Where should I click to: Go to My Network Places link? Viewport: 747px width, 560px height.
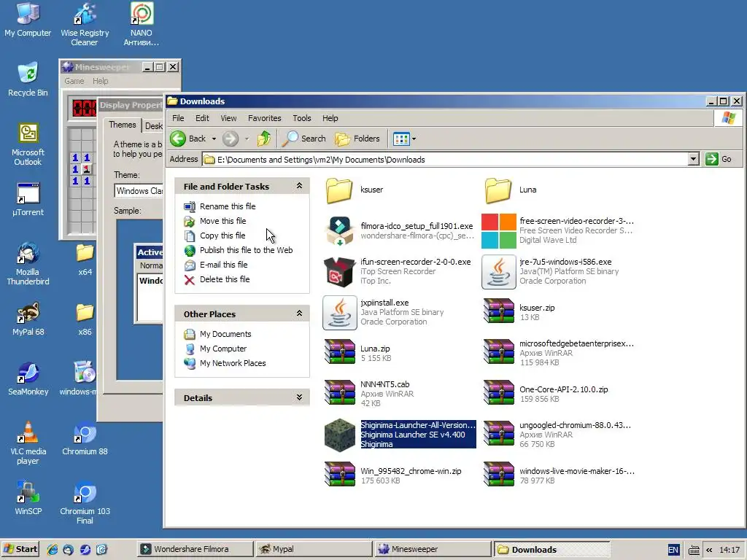[x=233, y=363]
